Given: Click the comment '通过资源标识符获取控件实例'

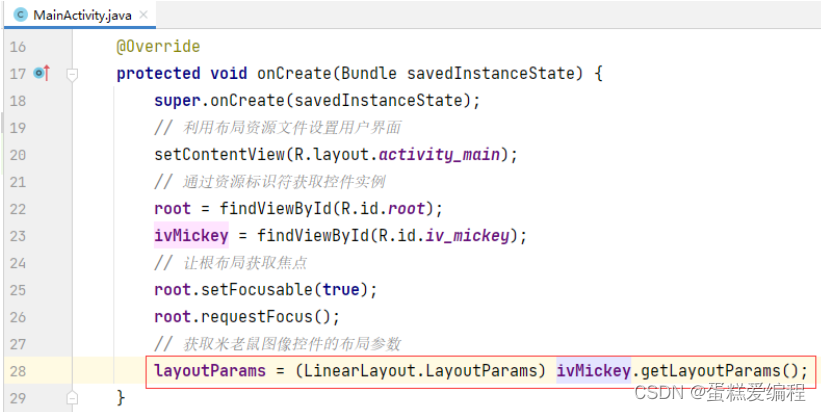Looking at the screenshot, I should pos(284,182).
